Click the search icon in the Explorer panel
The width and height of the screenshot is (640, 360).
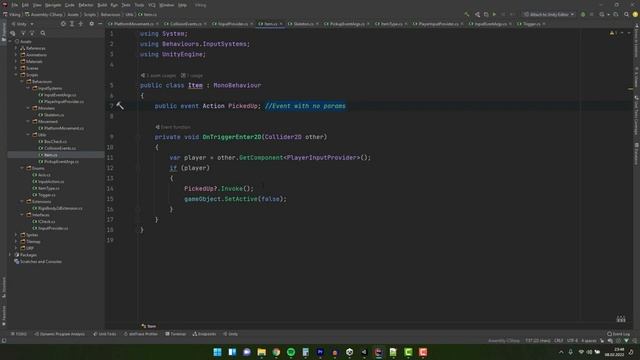pos(43,33)
